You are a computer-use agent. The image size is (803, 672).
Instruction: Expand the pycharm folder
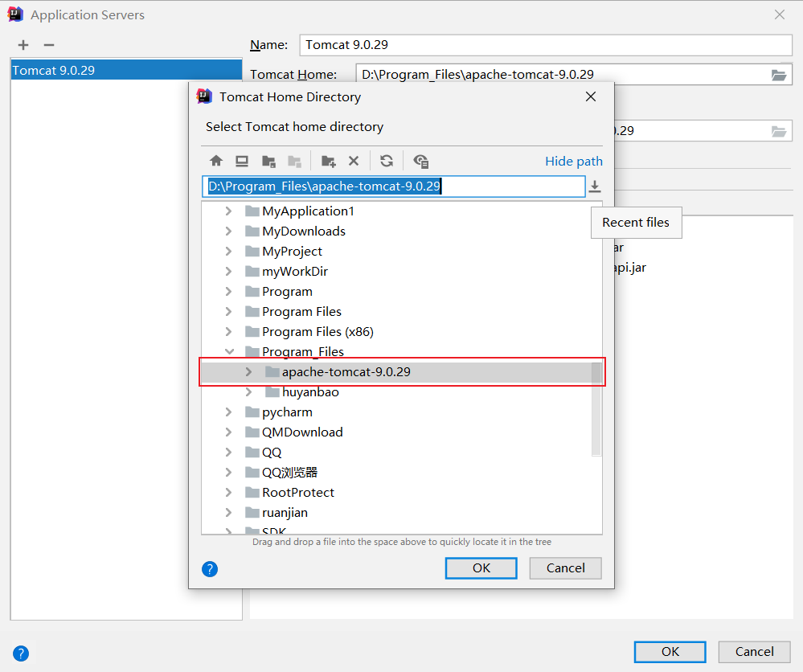(x=228, y=412)
